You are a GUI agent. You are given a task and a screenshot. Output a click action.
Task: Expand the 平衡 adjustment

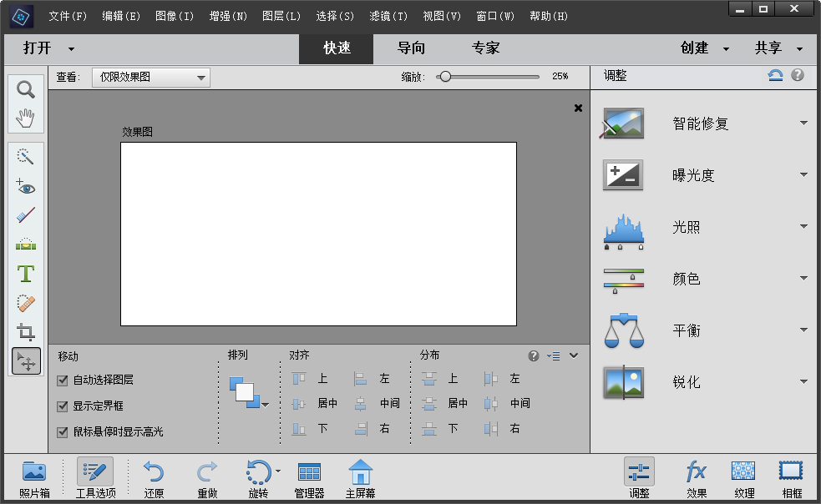803,330
